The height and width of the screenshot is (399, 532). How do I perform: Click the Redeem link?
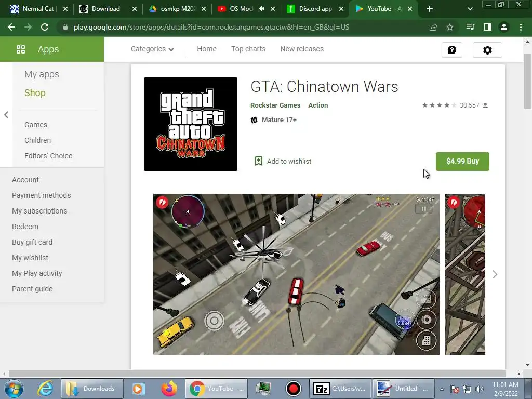(25, 227)
